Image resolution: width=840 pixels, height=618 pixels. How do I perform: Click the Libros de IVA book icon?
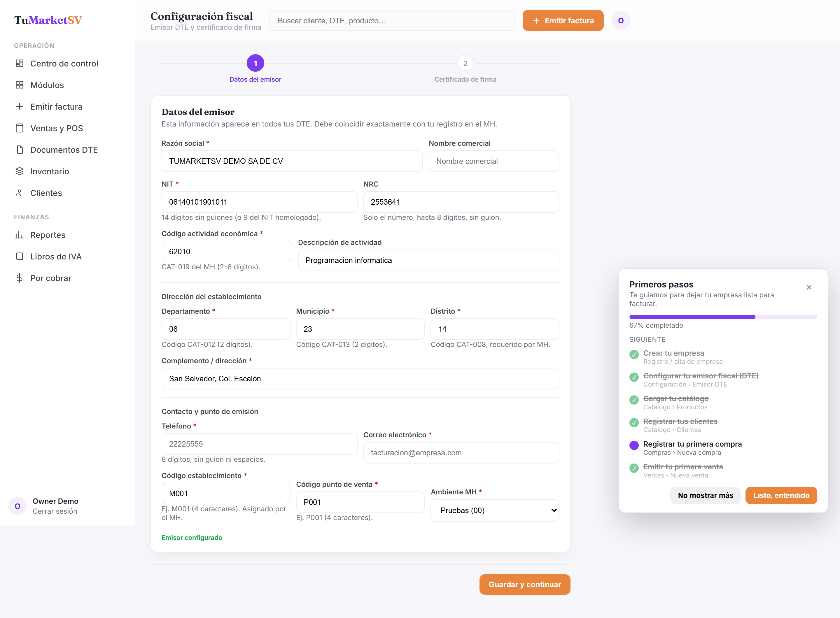(x=20, y=257)
